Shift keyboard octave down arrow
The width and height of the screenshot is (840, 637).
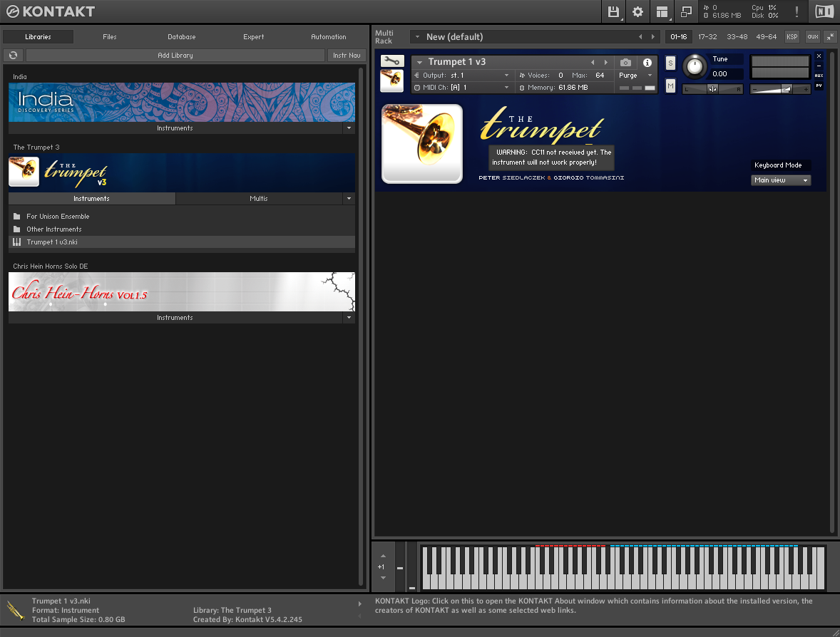coord(383,578)
